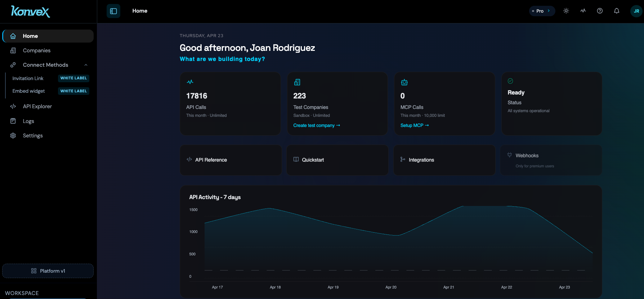The width and height of the screenshot is (644, 299).
Task: Click 'What are we building today?' text
Action: pyautogui.click(x=222, y=59)
